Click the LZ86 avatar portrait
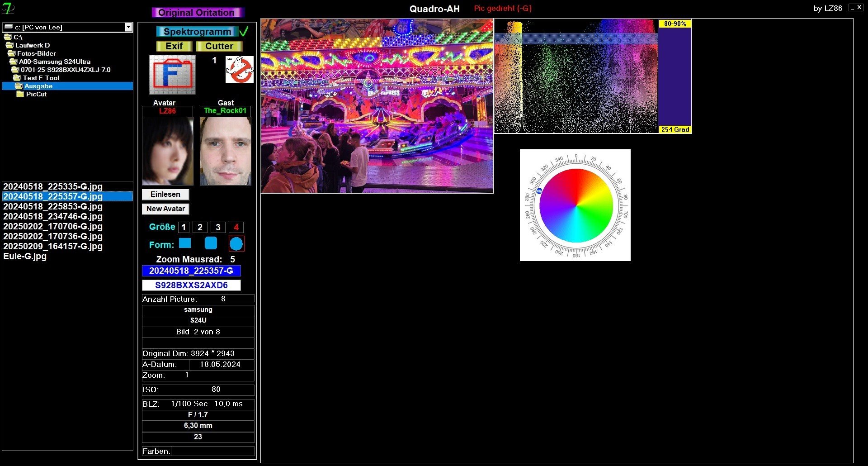The image size is (868, 466). (x=167, y=151)
